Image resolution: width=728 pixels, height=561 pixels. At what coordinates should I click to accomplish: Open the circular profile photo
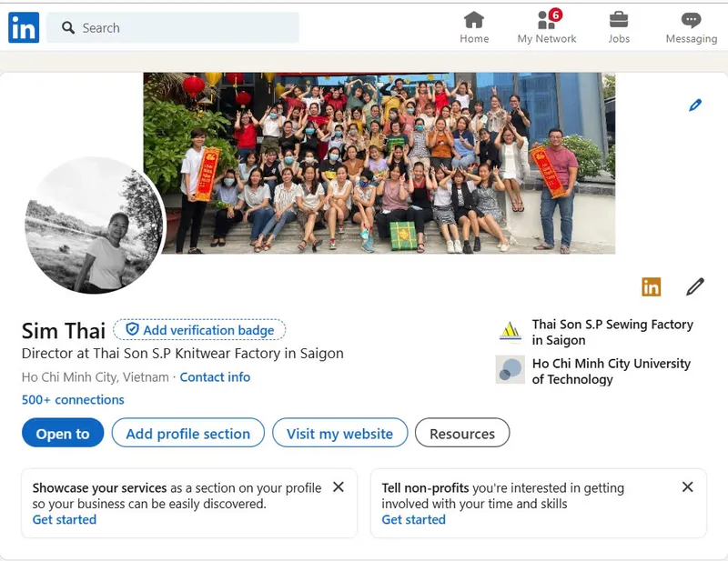[x=95, y=225]
